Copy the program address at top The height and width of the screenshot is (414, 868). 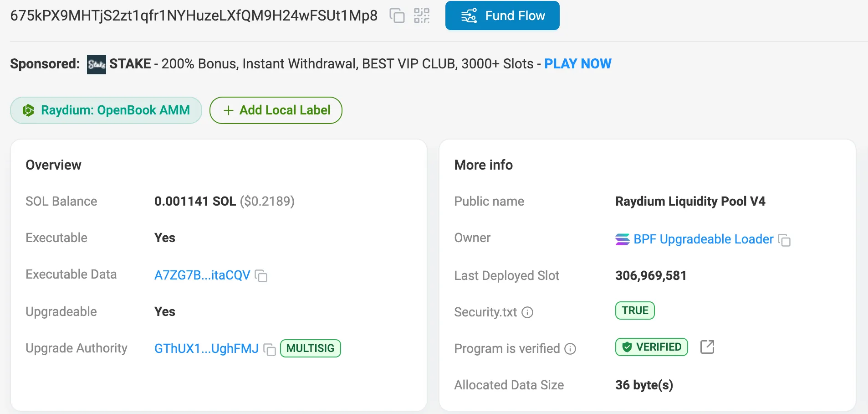397,16
